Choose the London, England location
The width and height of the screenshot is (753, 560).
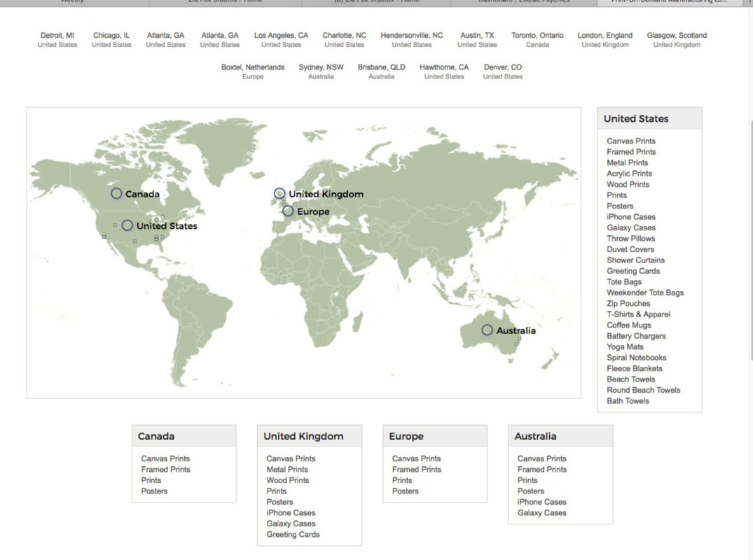coord(605,40)
